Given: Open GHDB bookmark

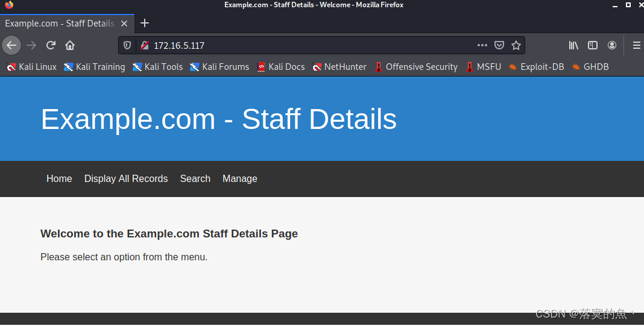Looking at the screenshot, I should coord(590,67).
